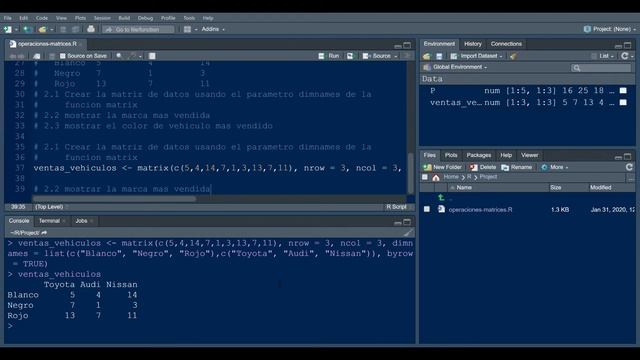This screenshot has height=360, width=640.
Task: Click the Environment search field
Action: [x=601, y=67]
